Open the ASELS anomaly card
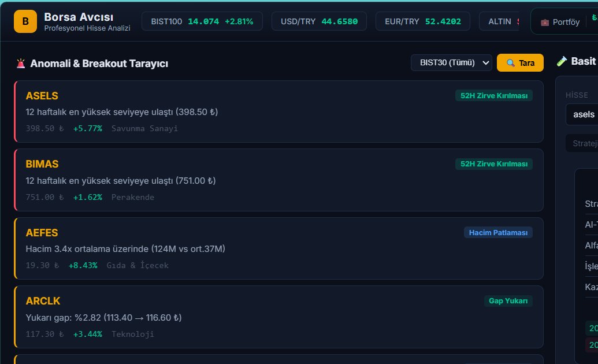Viewport: 598px width, 364px height. pyautogui.click(x=279, y=112)
